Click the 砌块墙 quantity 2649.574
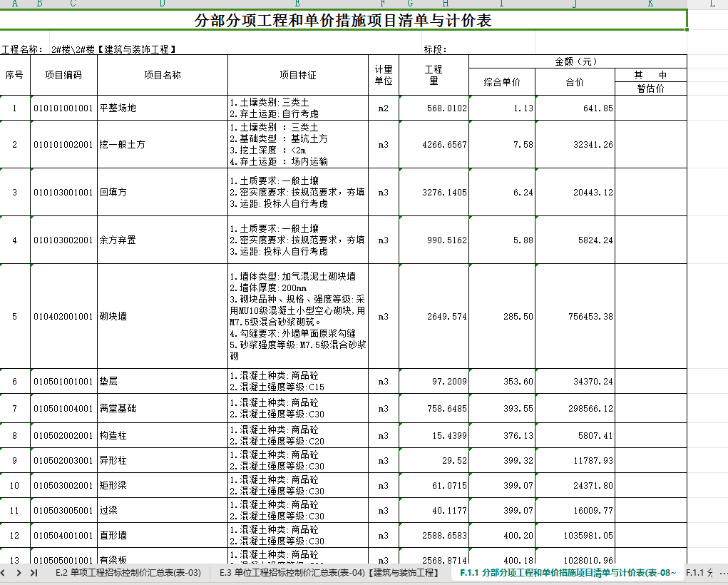Image resolution: width=728 pixels, height=585 pixels. 434,317
